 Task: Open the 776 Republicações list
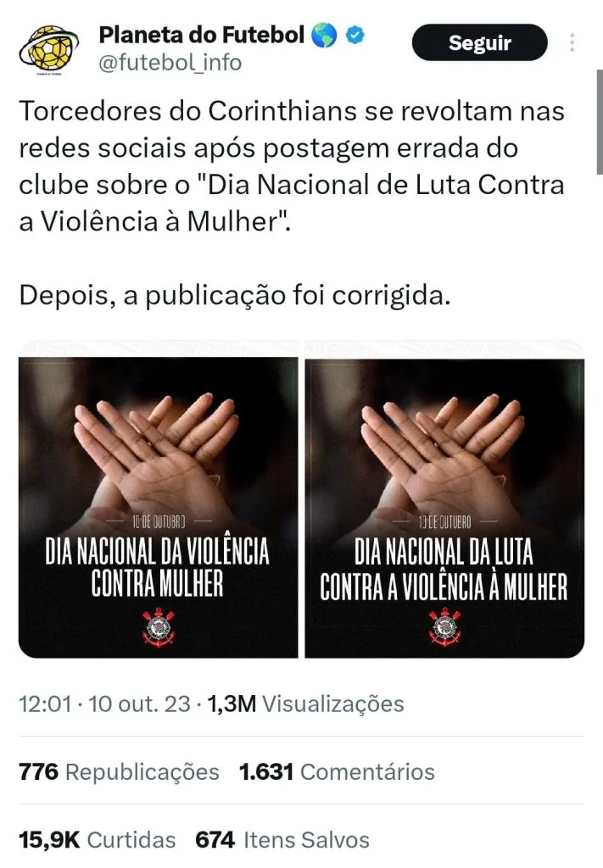click(x=119, y=771)
